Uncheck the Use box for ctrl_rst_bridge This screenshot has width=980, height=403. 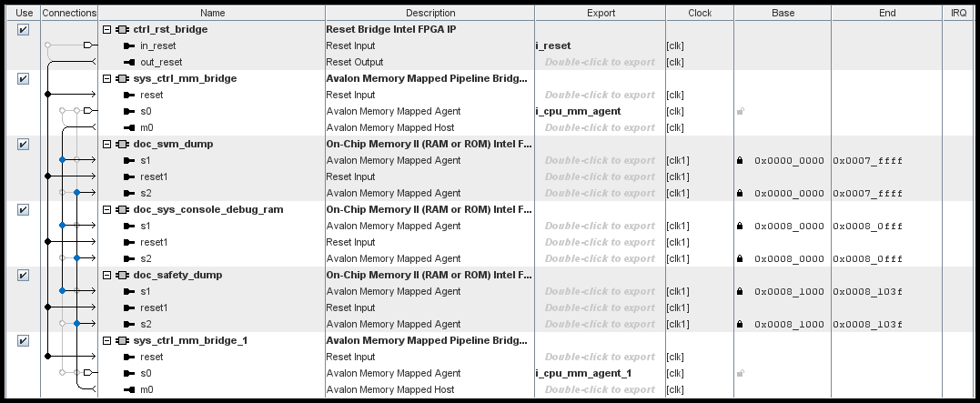point(23,29)
